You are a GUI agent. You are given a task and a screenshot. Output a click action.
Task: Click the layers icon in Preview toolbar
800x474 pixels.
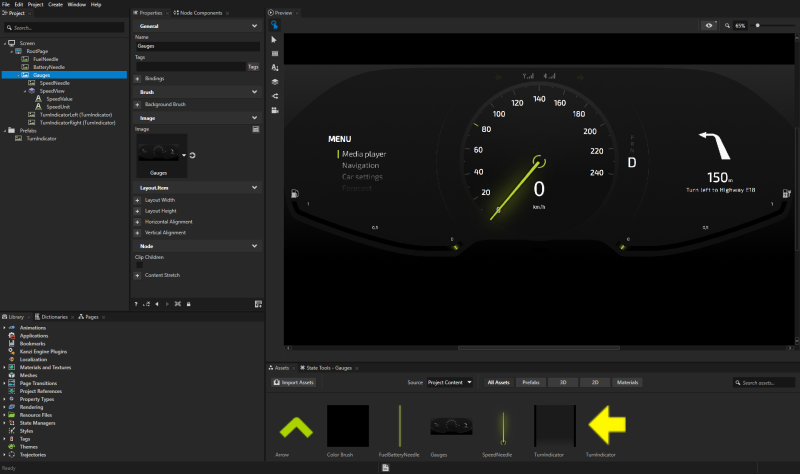(x=275, y=81)
